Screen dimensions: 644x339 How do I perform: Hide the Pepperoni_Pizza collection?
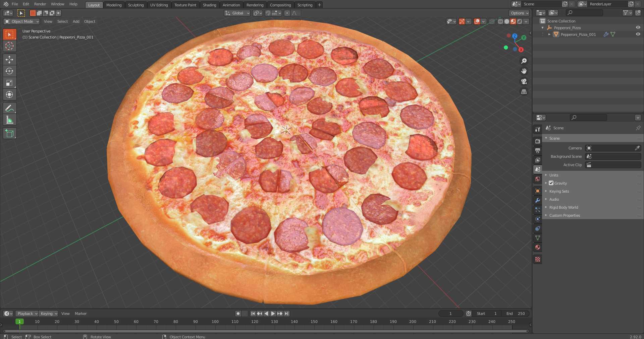(x=638, y=27)
